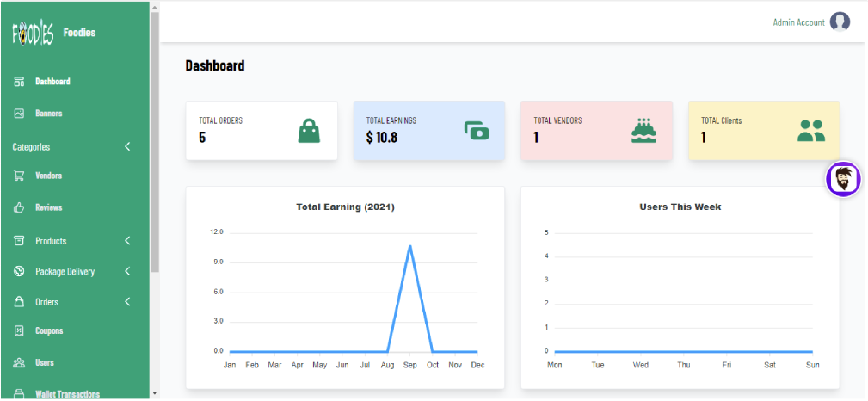This screenshot has height=401, width=868.
Task: Click the Sun label on users chart axis
Action: (x=813, y=365)
